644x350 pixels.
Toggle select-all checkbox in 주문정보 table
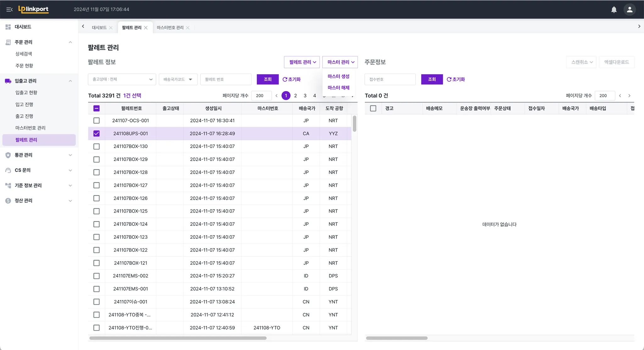click(373, 108)
